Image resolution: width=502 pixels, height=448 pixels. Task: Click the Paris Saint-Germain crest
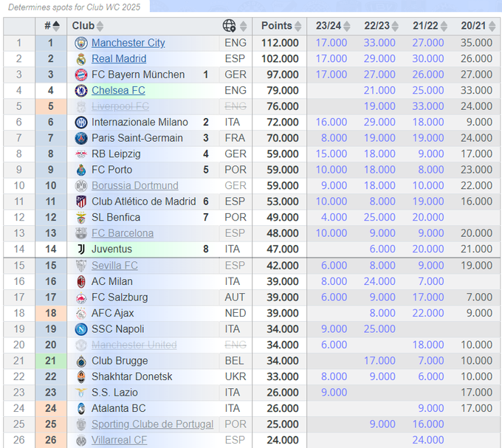(x=81, y=138)
